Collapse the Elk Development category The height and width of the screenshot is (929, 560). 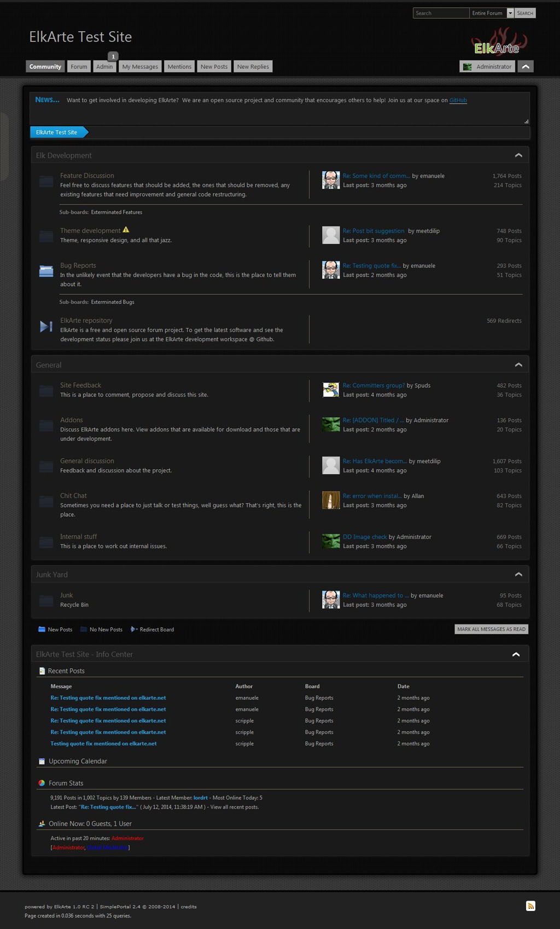(x=518, y=155)
